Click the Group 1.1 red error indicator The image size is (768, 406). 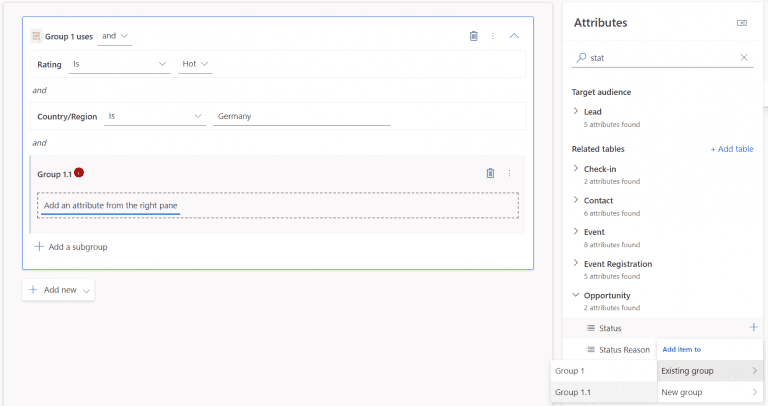79,172
